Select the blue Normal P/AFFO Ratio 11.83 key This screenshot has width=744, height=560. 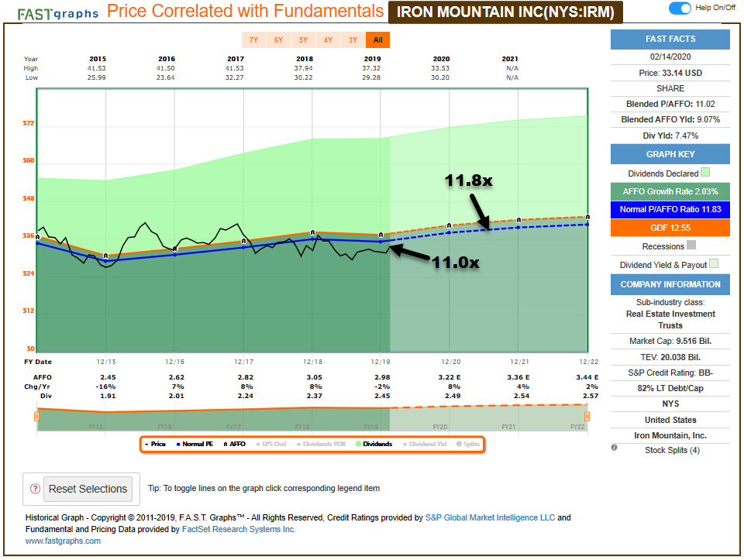click(670, 209)
